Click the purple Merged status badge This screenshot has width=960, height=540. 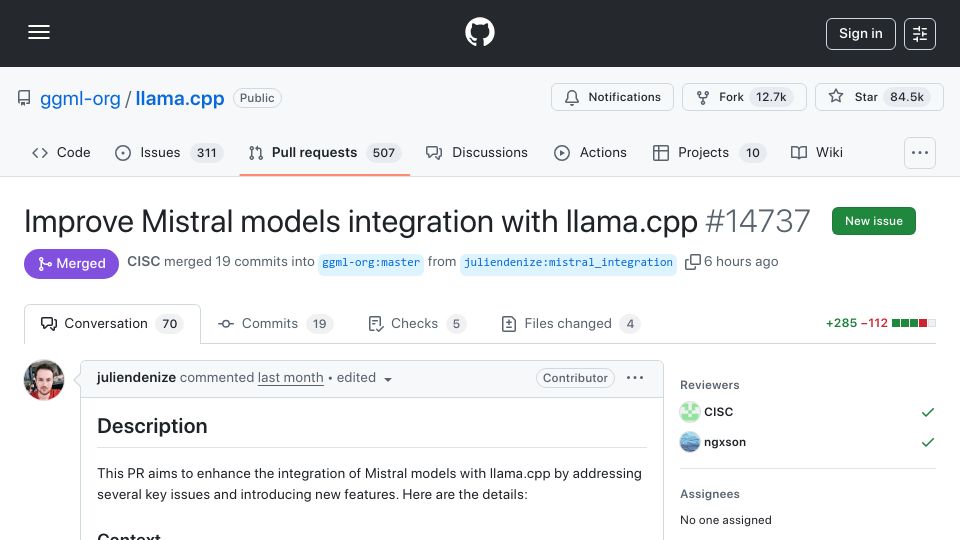click(71, 264)
